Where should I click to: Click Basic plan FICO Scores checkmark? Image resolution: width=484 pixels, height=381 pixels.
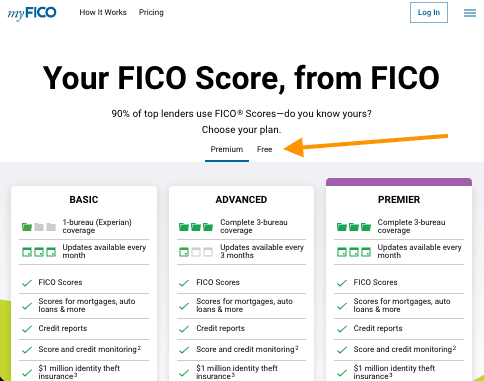27,283
